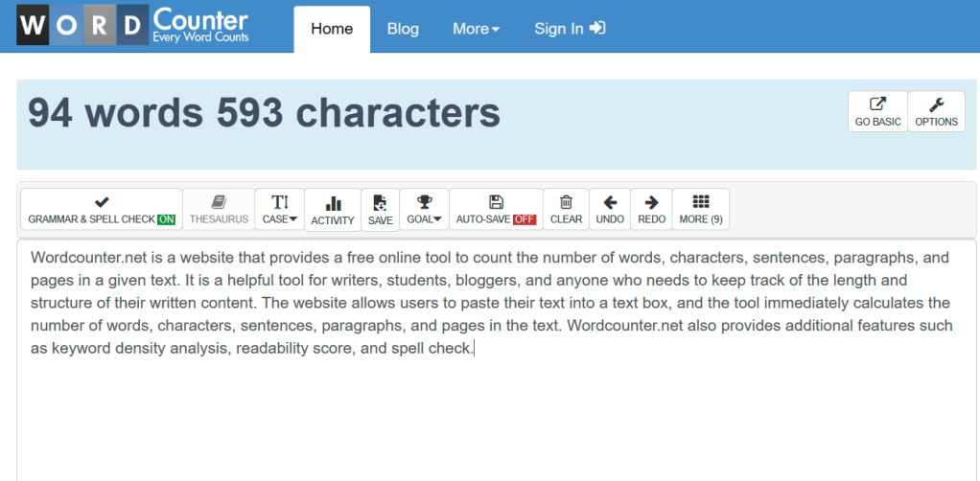Expand the More menu in navigation bar
980x481 pixels.
pos(476,29)
